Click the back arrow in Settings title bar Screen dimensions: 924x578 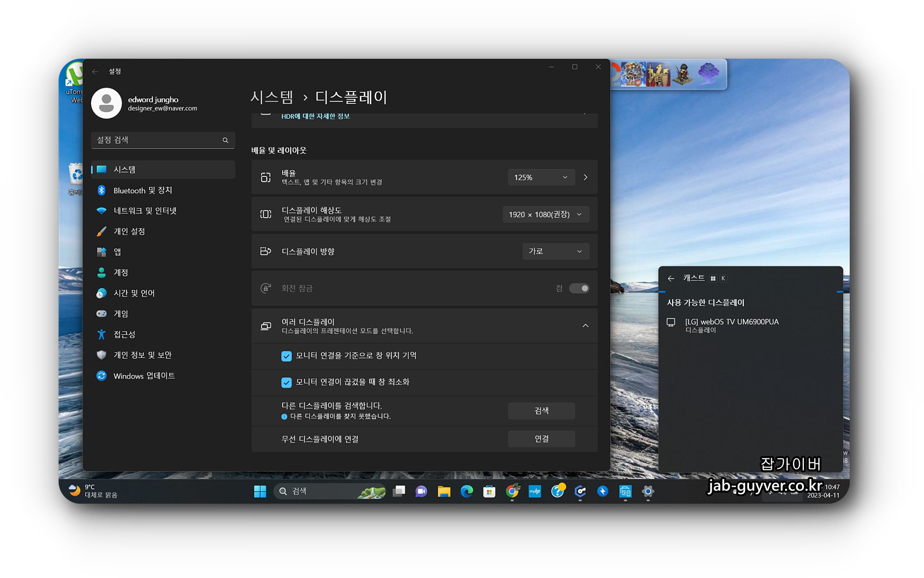coord(95,71)
